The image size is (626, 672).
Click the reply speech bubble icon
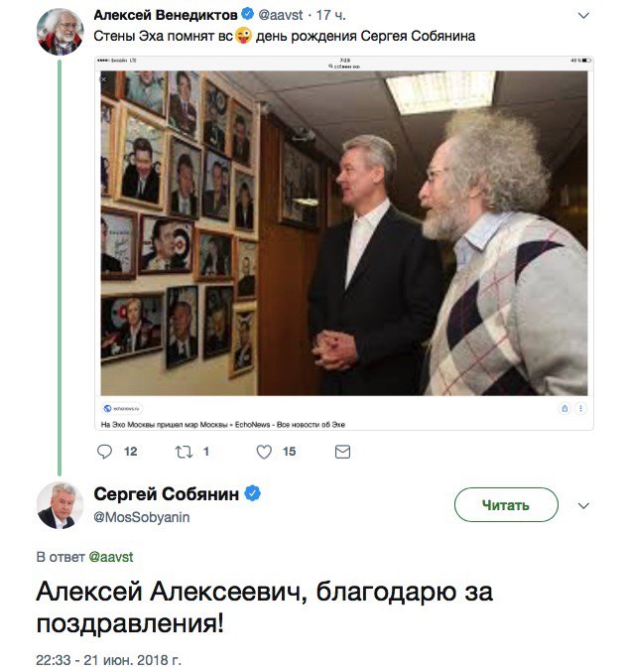pos(104,452)
